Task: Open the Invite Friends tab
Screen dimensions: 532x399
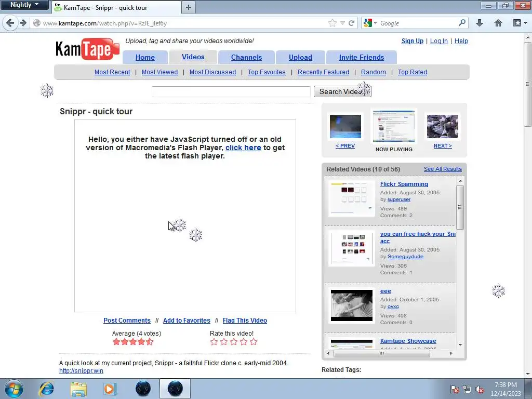Action: tap(362, 57)
